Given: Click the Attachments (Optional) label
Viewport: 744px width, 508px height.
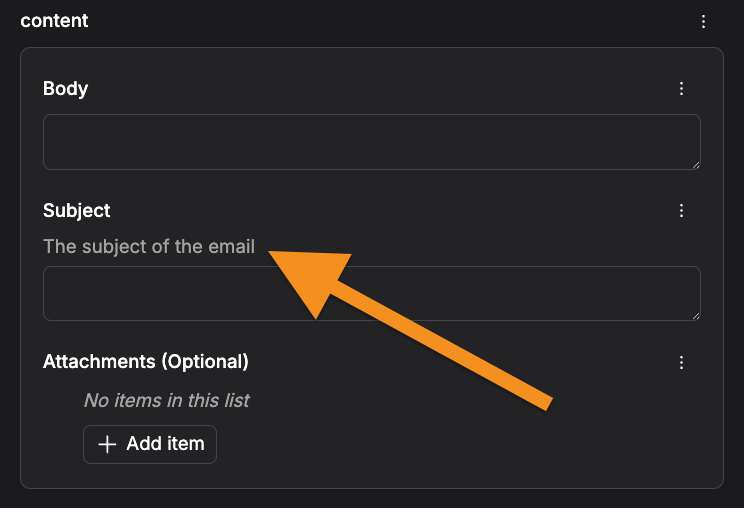Looking at the screenshot, I should click(146, 362).
